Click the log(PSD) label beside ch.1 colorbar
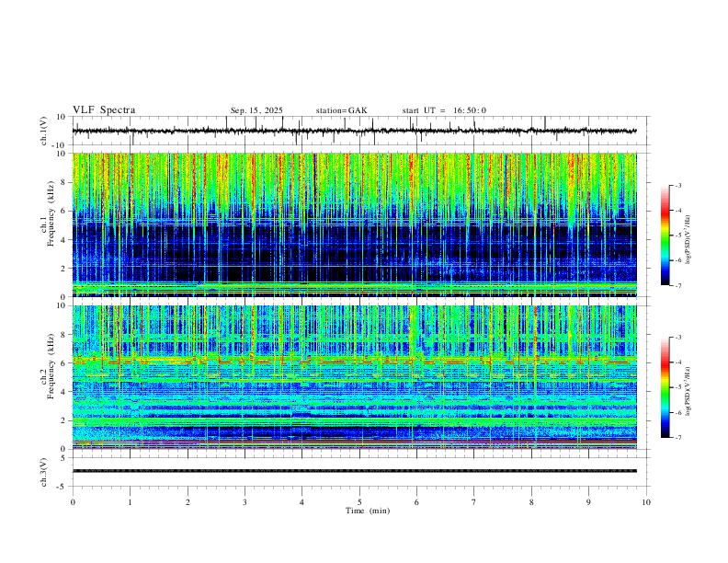 point(688,240)
